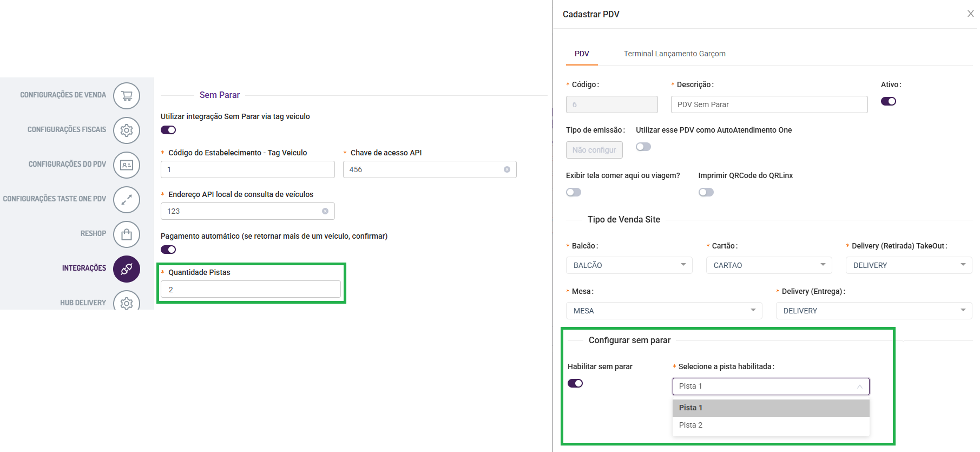Screen dimensions: 980x452
Task: Open Configurações Fiscais gear icon
Action: [x=127, y=130]
